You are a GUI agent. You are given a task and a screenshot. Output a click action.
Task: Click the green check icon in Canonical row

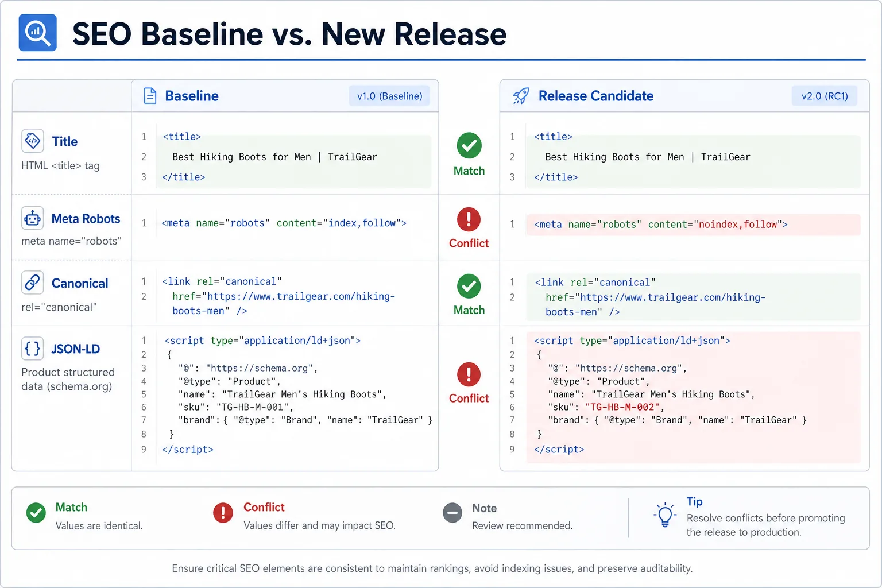click(x=469, y=286)
